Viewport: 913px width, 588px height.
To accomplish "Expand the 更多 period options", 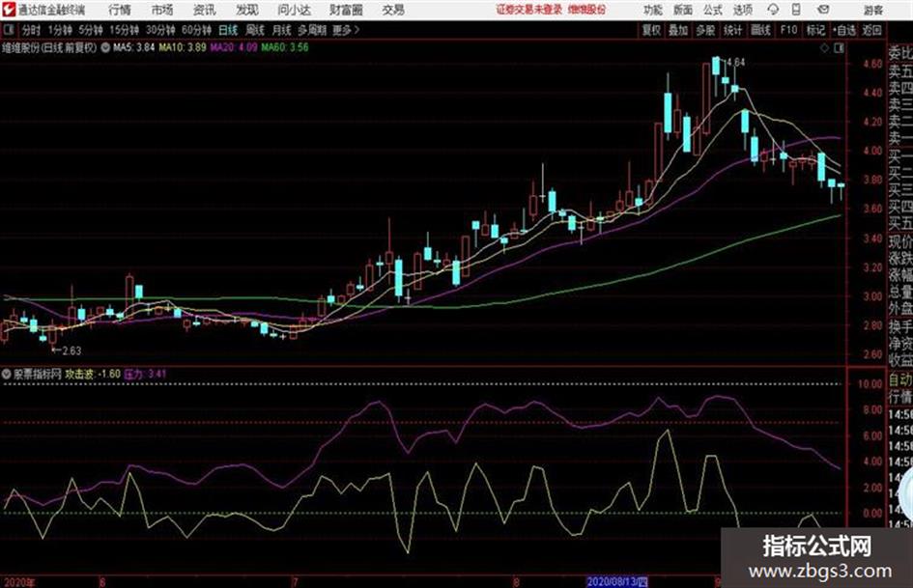I will (x=346, y=30).
